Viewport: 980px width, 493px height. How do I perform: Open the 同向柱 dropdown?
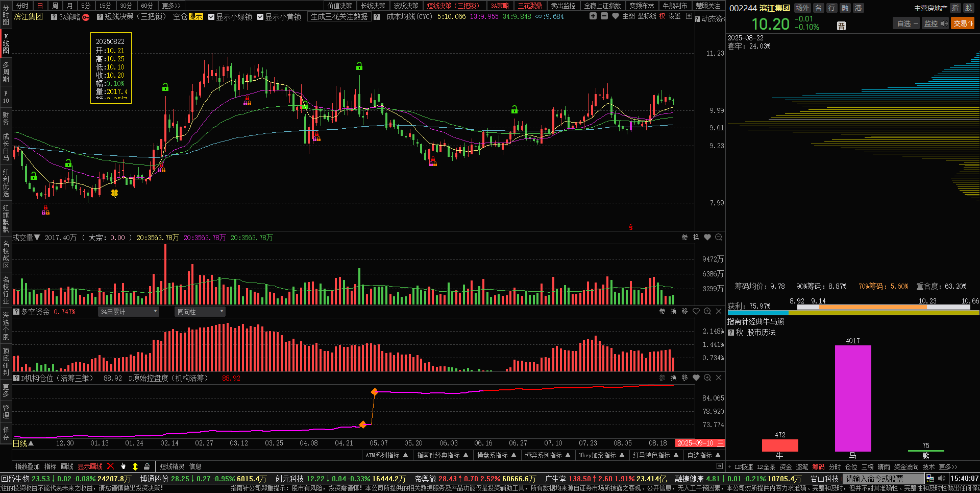click(x=200, y=312)
